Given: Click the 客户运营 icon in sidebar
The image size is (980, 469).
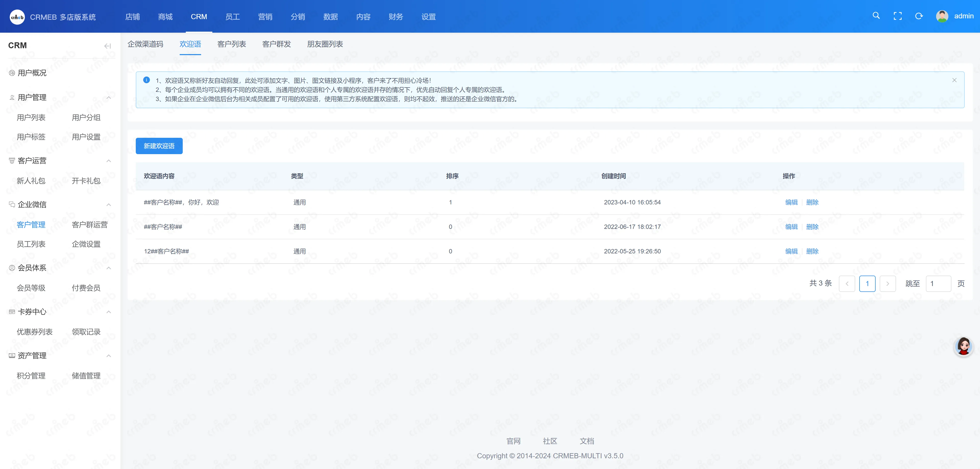Looking at the screenshot, I should click(12, 161).
